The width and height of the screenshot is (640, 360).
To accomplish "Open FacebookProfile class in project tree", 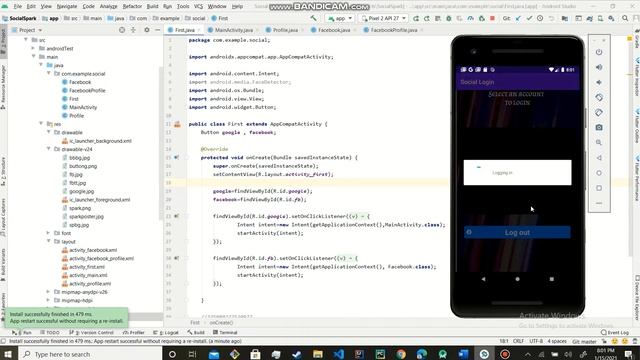I will coord(87,90).
